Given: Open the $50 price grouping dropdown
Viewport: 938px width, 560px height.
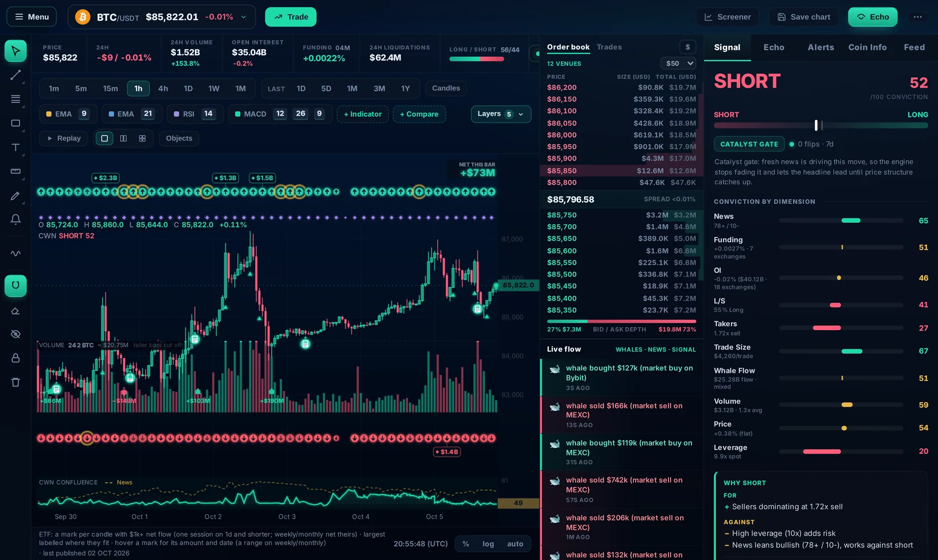Looking at the screenshot, I should coord(678,63).
